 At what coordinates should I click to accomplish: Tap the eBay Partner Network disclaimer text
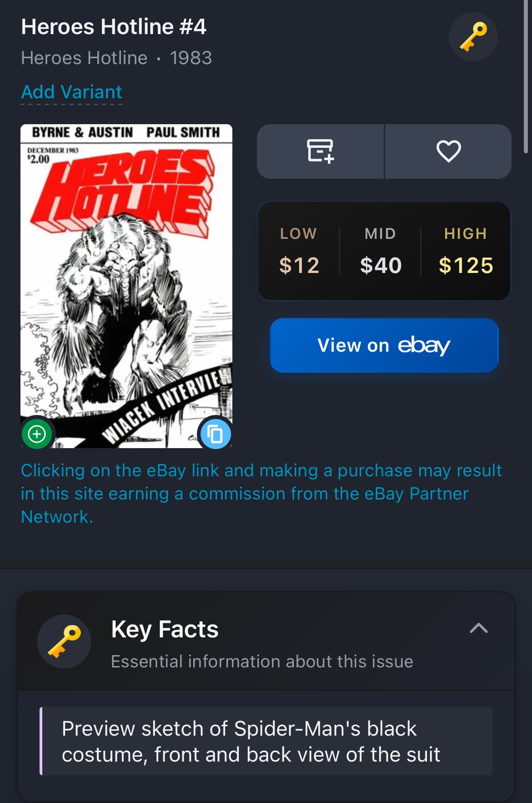(261, 494)
